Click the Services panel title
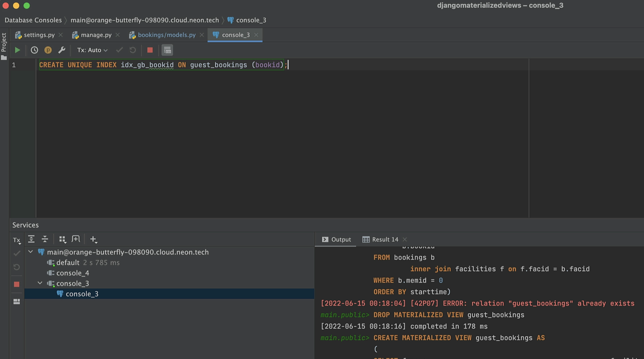Screen dimensions: 644x359 coord(26,225)
